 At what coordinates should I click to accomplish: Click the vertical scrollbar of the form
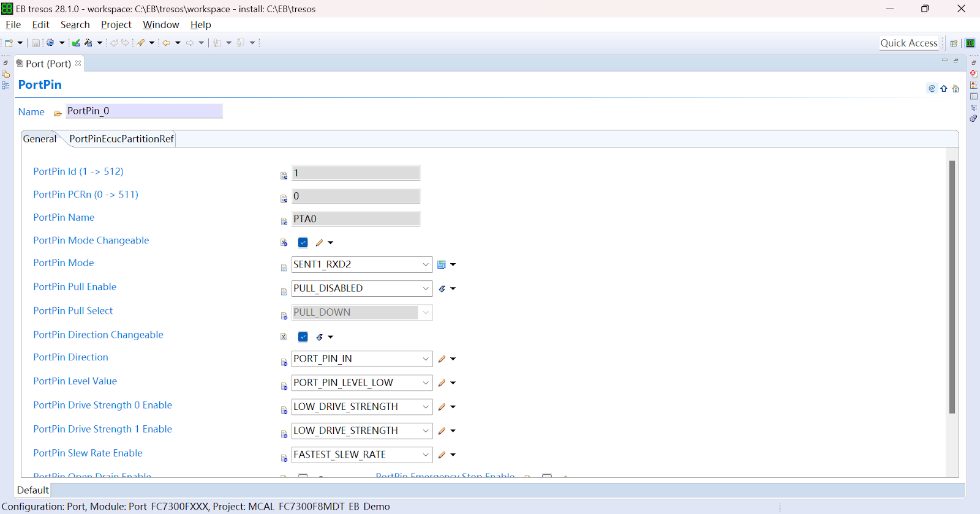[952, 287]
